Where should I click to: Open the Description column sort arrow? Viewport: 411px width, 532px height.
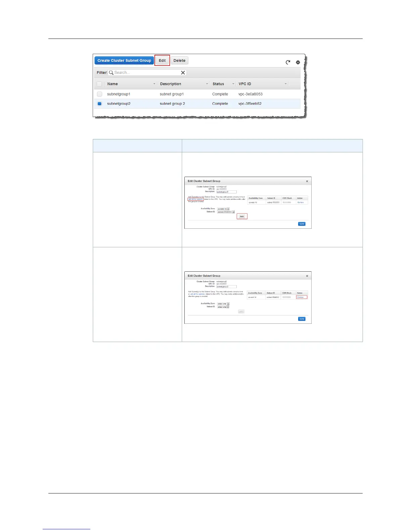(207, 84)
